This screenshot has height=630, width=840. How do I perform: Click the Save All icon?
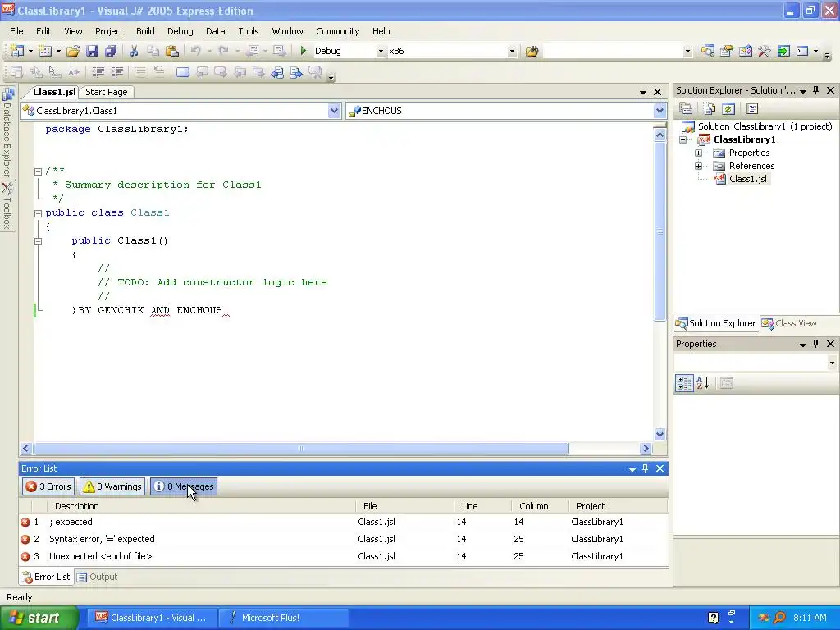tap(111, 51)
